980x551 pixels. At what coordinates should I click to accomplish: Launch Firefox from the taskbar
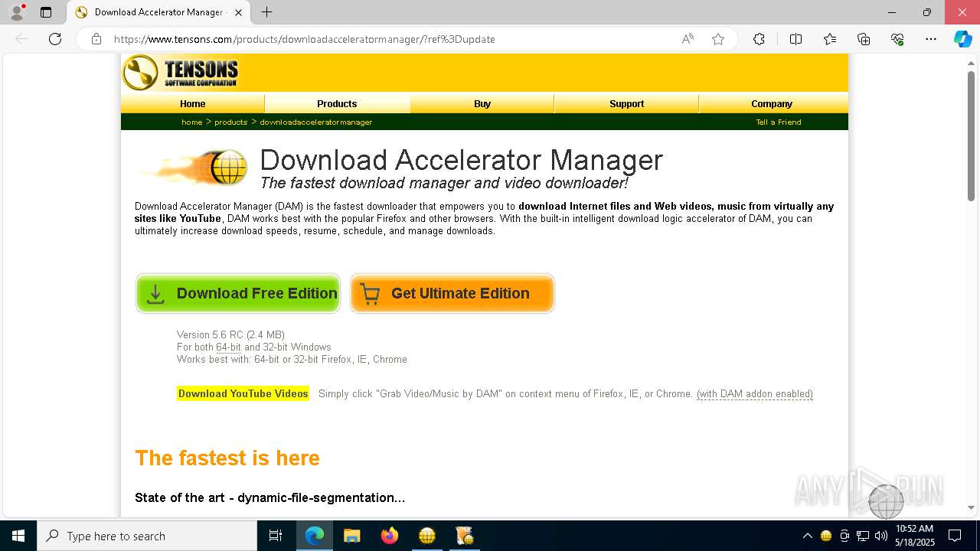click(390, 536)
